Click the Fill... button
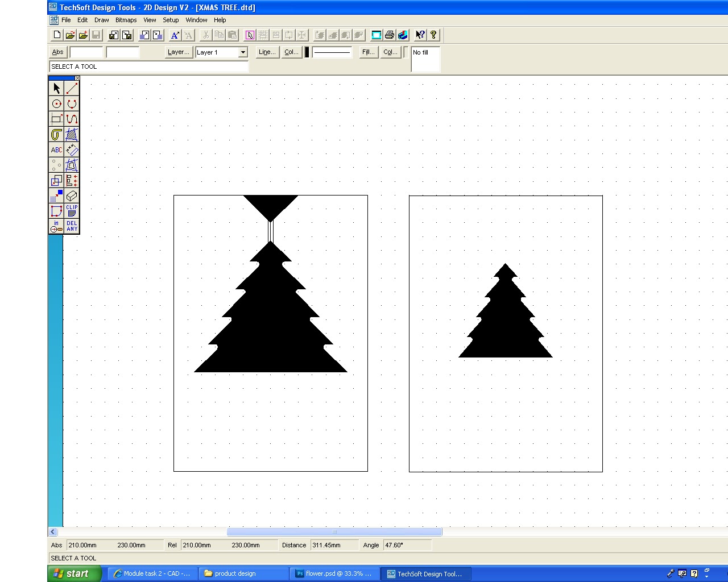The height and width of the screenshot is (582, 728). point(367,52)
